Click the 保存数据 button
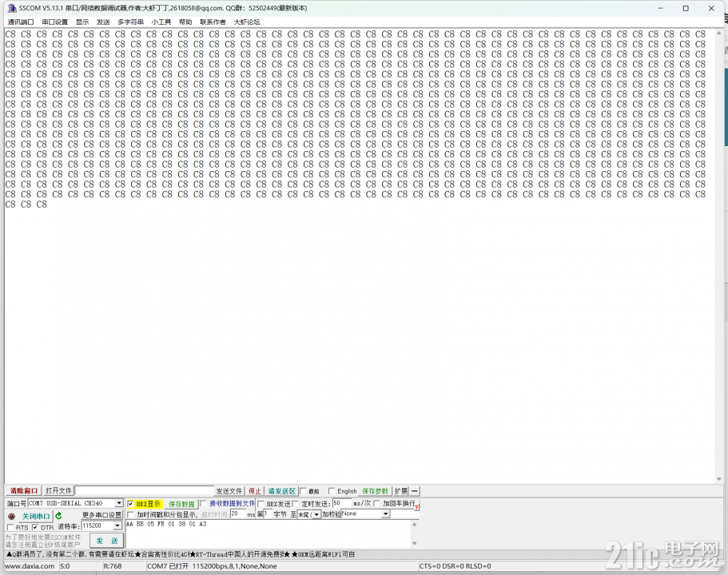Screen dimensions: 728x575 pyautogui.click(x=181, y=504)
